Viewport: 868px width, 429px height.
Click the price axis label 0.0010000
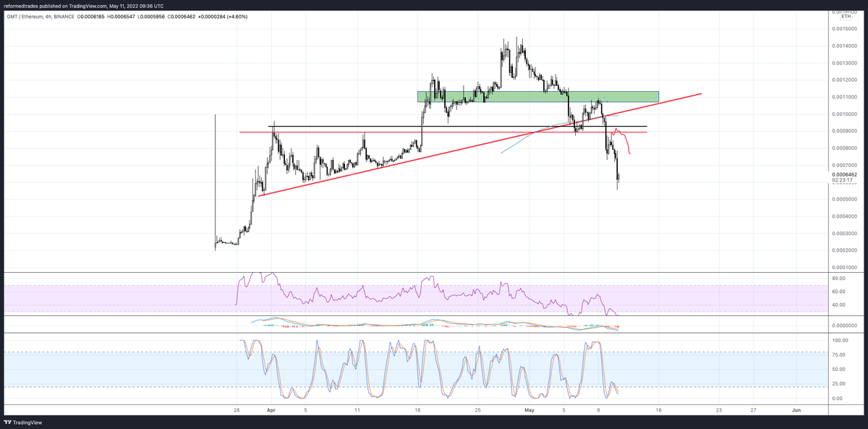844,114
